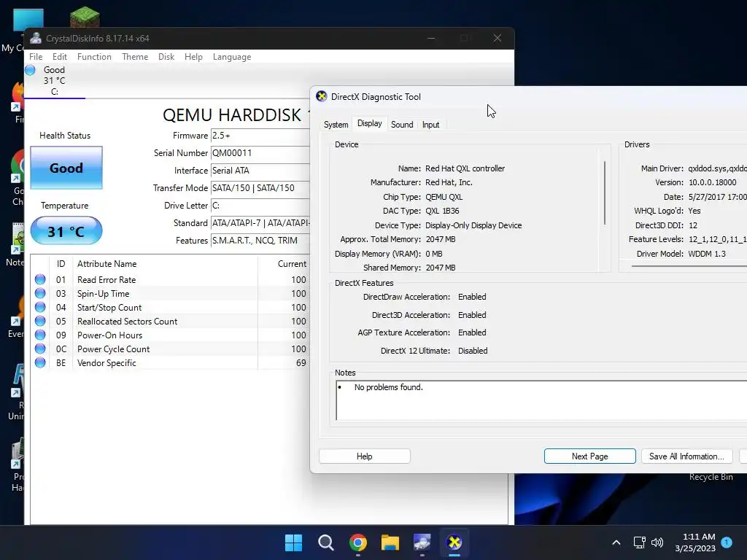Click Features field S.M.A.R.T., NCQ, TRIM

(x=260, y=241)
